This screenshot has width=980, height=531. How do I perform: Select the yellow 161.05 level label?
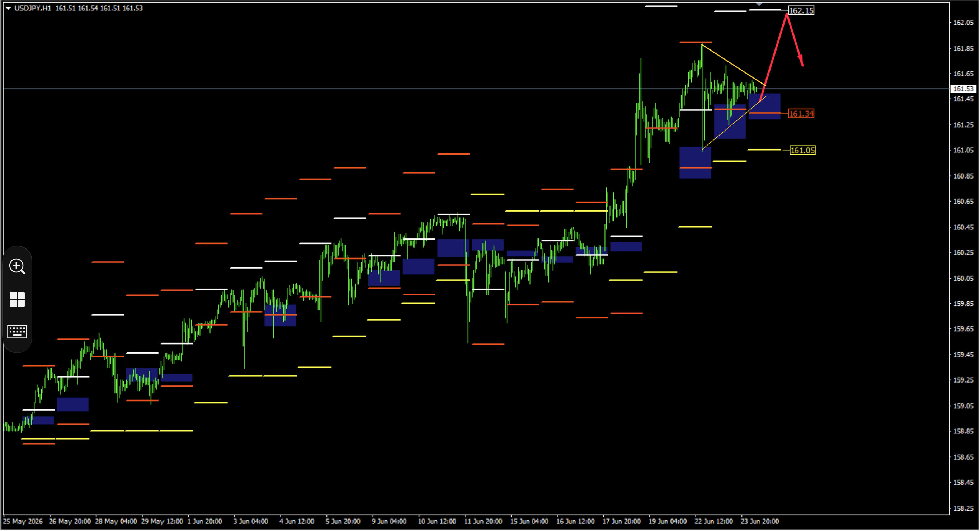(802, 150)
